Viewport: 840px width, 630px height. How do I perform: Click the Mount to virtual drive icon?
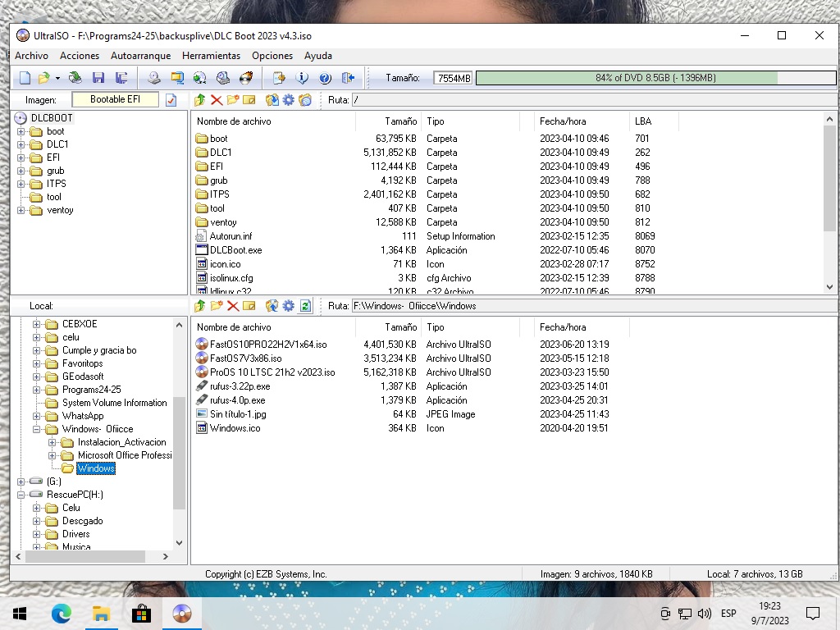(x=223, y=78)
